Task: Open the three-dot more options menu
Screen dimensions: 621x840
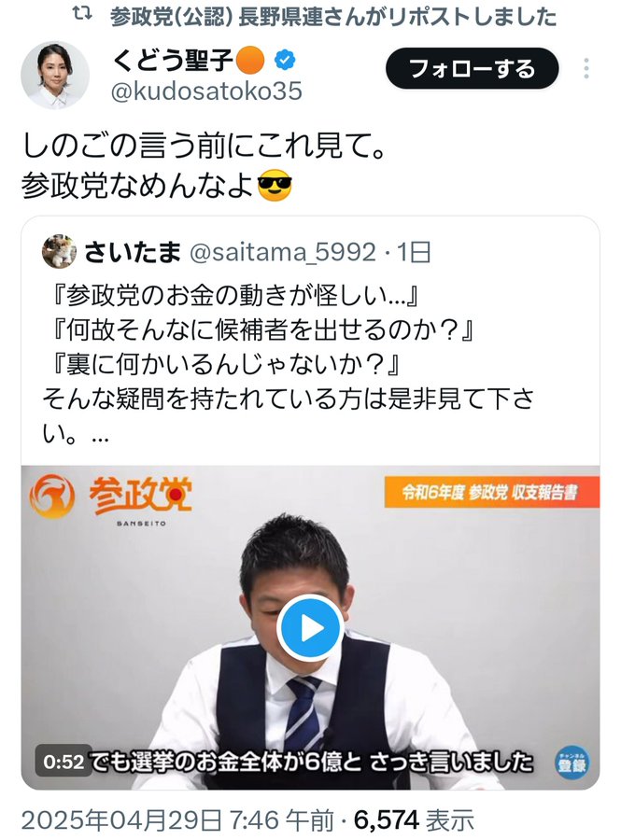Action: tap(586, 68)
